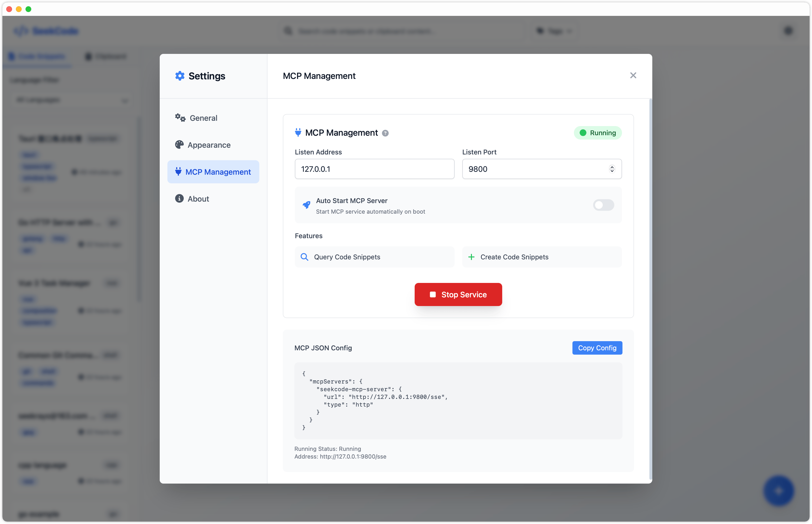
Task: Click the dialog's vertical scrollbar
Action: [x=650, y=289]
